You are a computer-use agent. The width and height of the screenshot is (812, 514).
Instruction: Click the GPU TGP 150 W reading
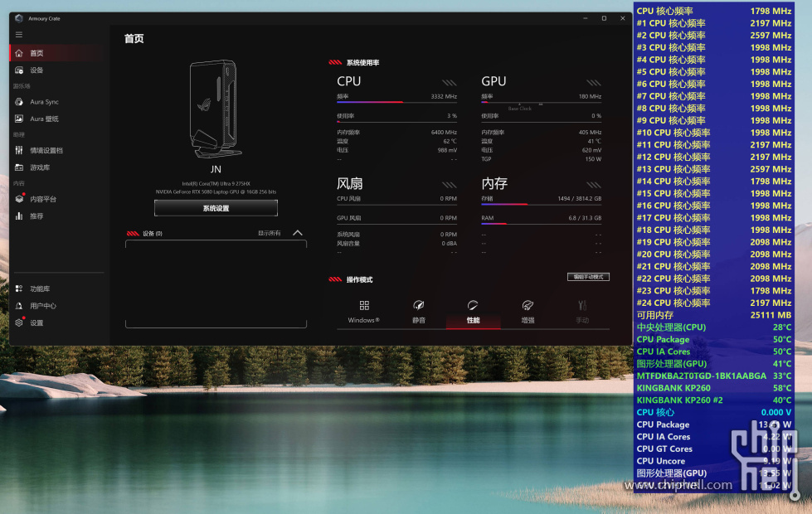pyautogui.click(x=541, y=159)
